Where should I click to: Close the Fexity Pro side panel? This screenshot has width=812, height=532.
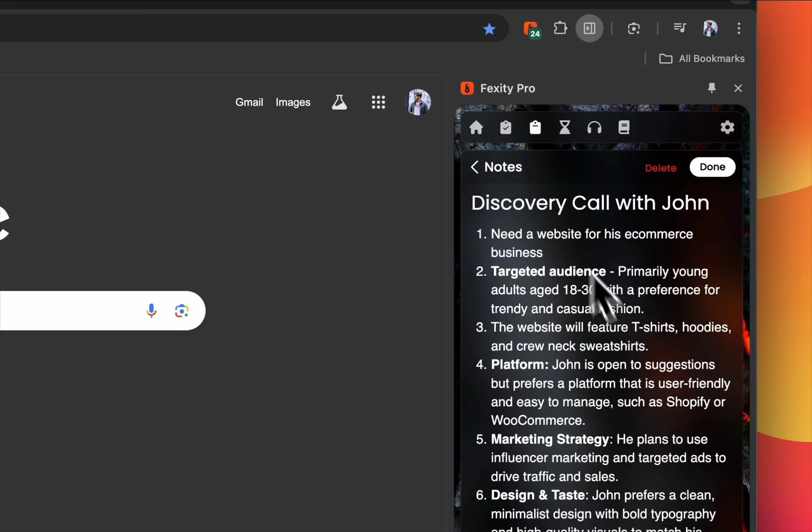(x=738, y=88)
